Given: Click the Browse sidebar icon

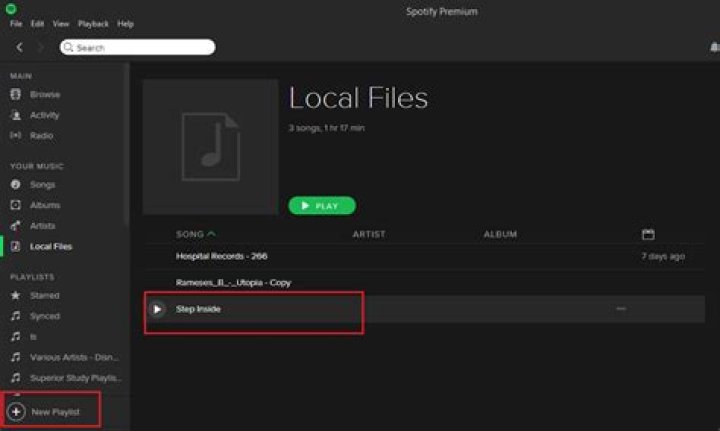Looking at the screenshot, I should (16, 95).
